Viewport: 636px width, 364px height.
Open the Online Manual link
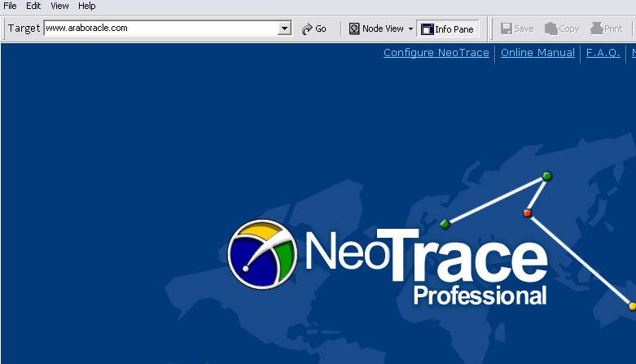pyautogui.click(x=537, y=53)
